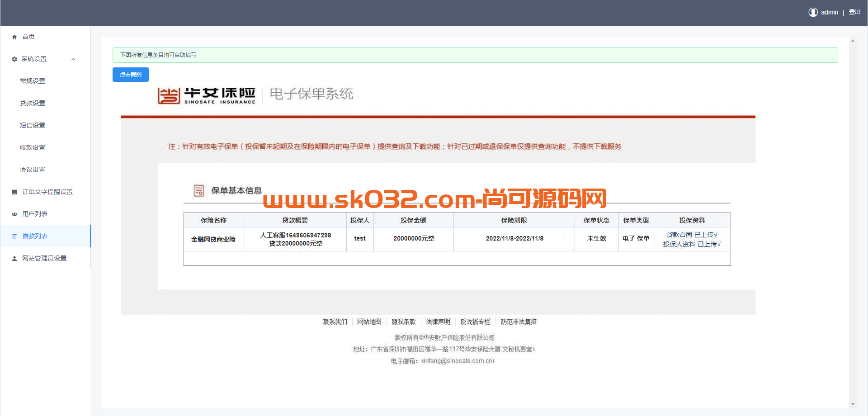The width and height of the screenshot is (868, 416).
Task: Click the 2022/11/8-2022/11/8 period cell
Action: (x=514, y=238)
